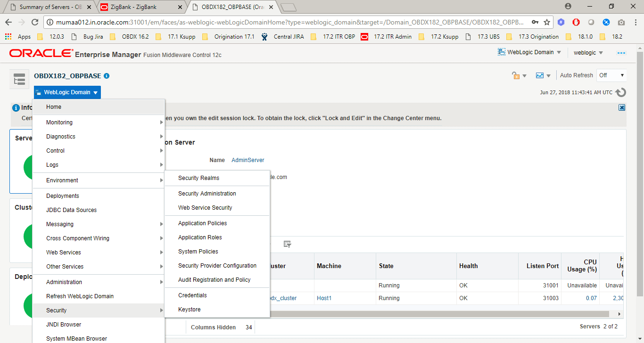Image resolution: width=644 pixels, height=343 pixels.
Task: Open the Messaging submenu
Action: point(99,224)
